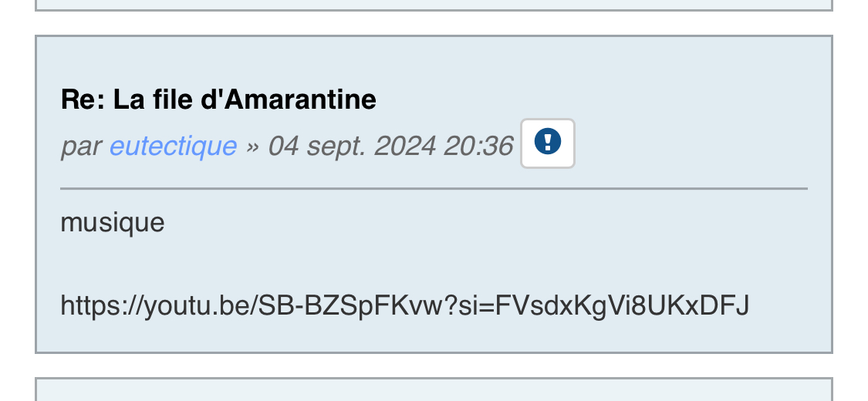Click the horizontal divider under the post header
The width and height of the screenshot is (868, 401).
[x=434, y=188]
